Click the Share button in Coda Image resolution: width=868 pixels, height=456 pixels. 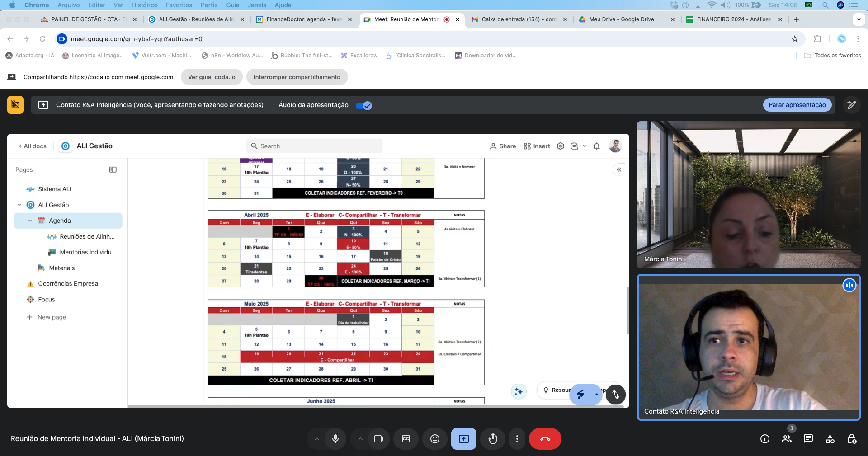tap(503, 146)
